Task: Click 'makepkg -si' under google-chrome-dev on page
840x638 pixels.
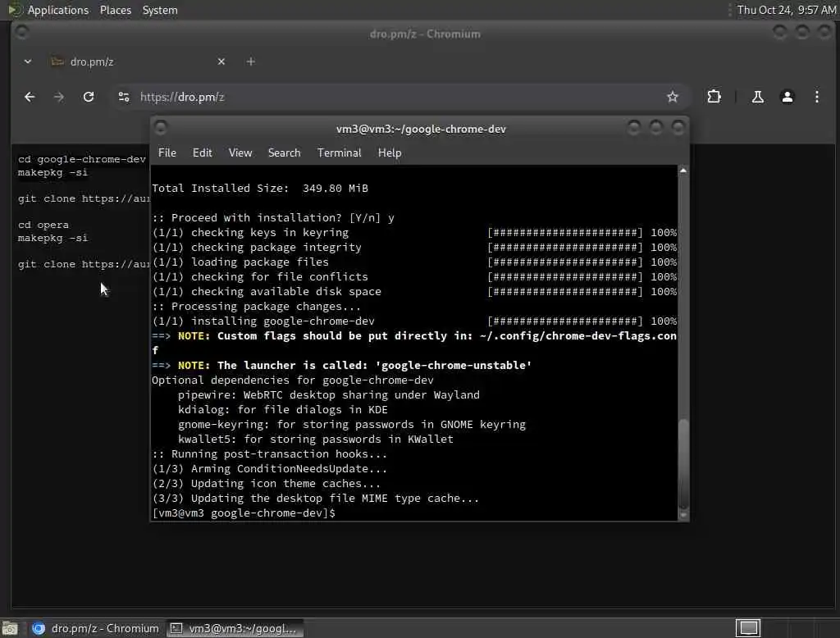Action: pos(52,172)
